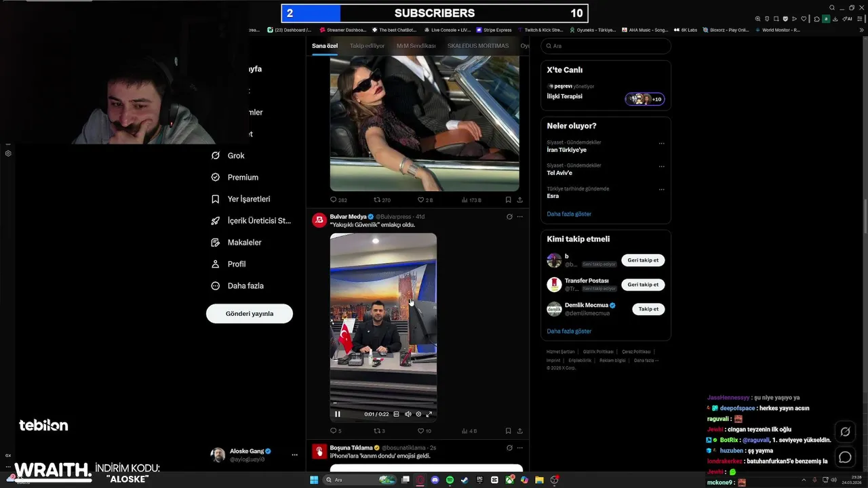This screenshot has width=868, height=488.
Task: Click the Grok icon on Bulvar Medya post
Action: click(x=509, y=217)
